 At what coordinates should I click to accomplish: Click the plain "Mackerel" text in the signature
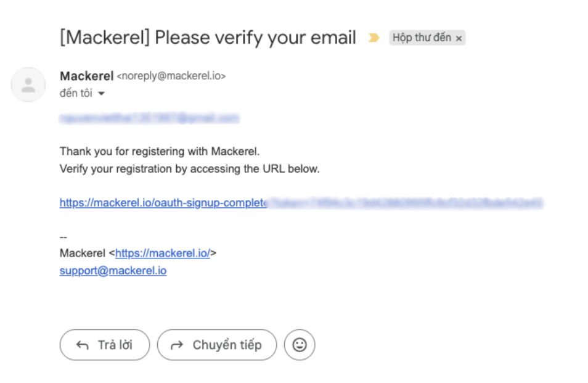tap(83, 253)
